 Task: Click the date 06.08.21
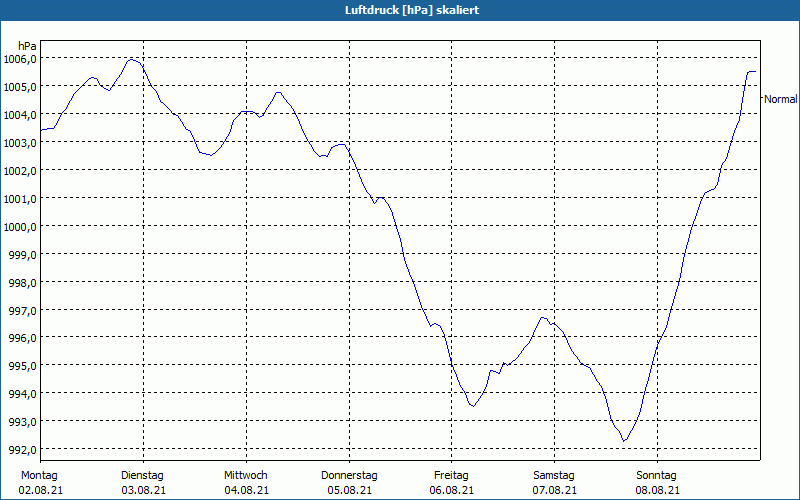(452, 490)
